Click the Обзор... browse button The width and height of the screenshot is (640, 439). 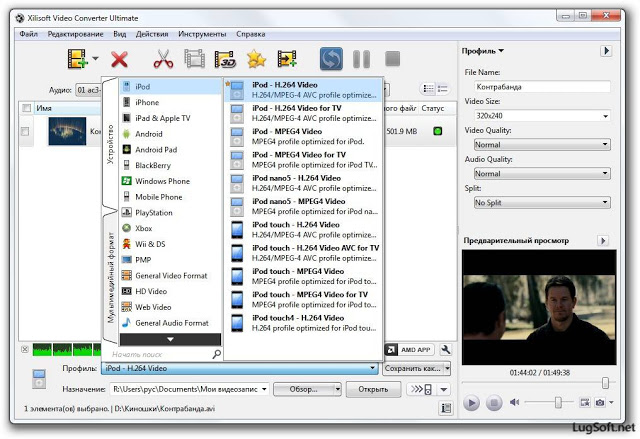(307, 389)
